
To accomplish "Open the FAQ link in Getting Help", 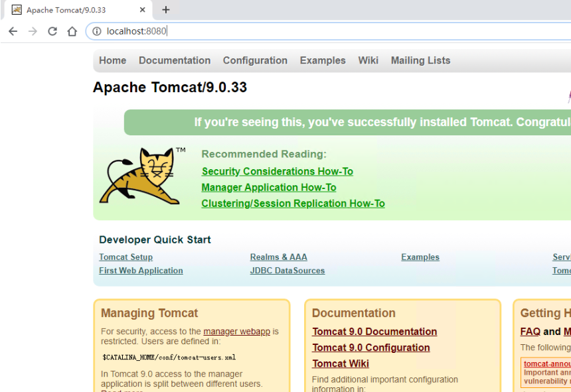I will pos(530,332).
